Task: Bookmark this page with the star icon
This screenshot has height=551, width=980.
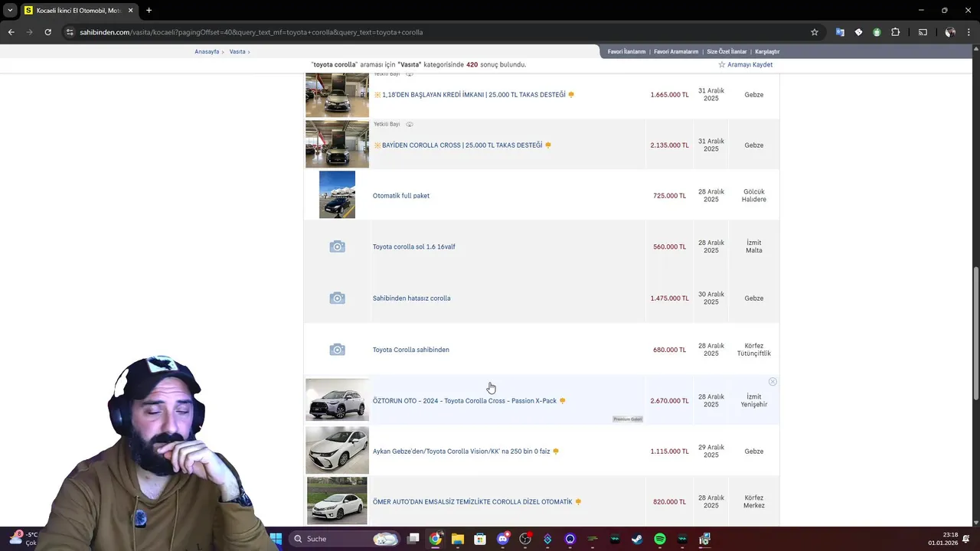Action: pos(815,32)
